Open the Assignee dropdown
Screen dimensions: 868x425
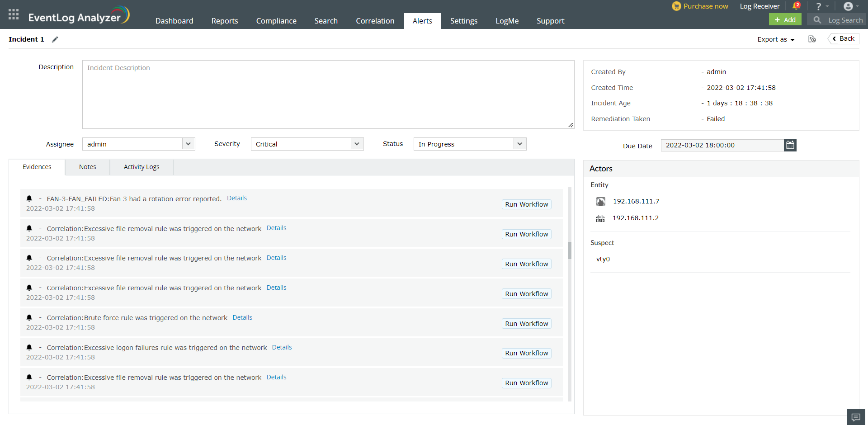click(188, 144)
